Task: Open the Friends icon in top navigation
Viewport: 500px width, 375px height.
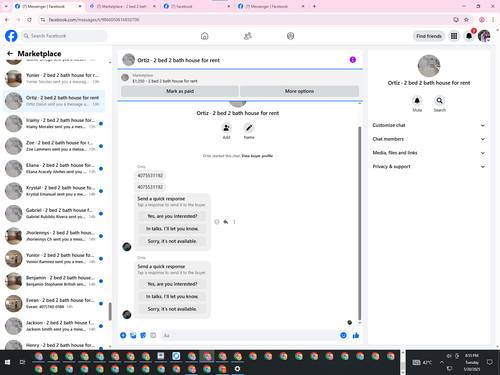Action: [x=248, y=36]
